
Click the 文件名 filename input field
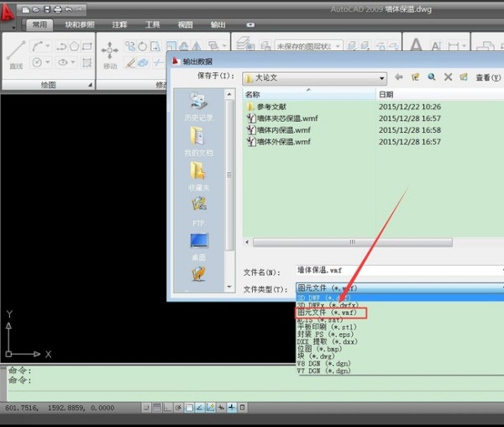[400, 270]
